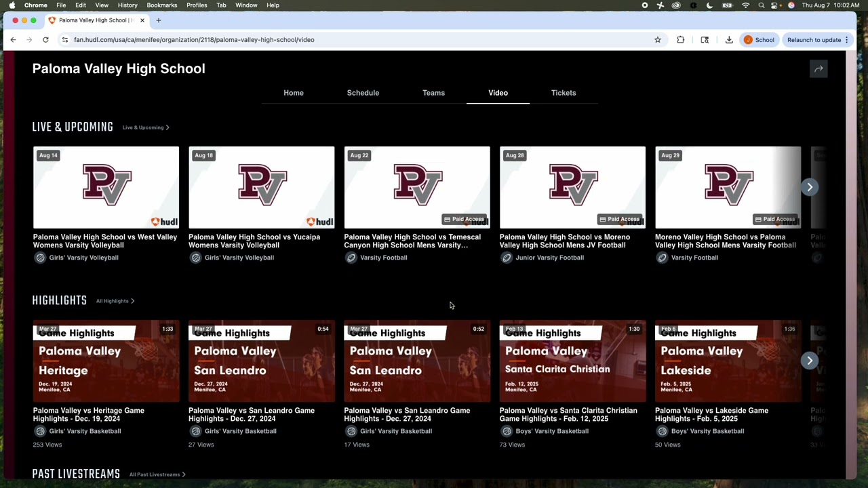Click Boys' Varsity Basketball under Lakeside highlights
This screenshot has height=488, width=868.
pos(707,431)
